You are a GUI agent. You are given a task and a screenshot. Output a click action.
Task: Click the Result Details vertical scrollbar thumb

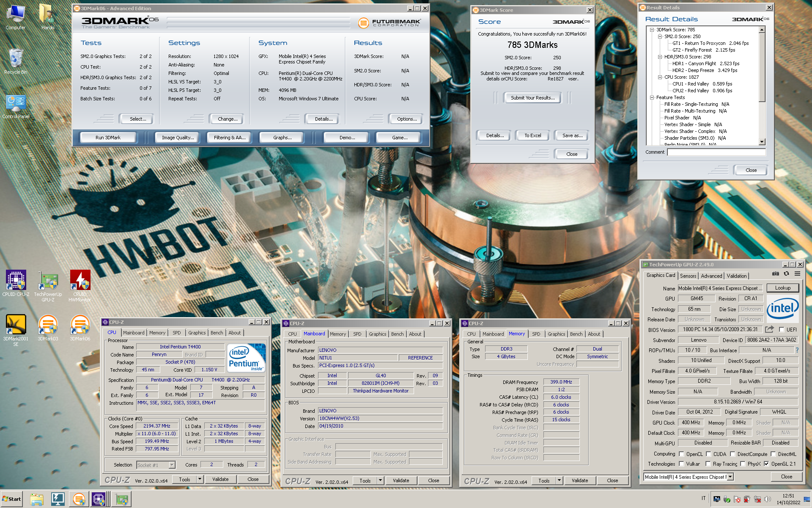(762, 67)
